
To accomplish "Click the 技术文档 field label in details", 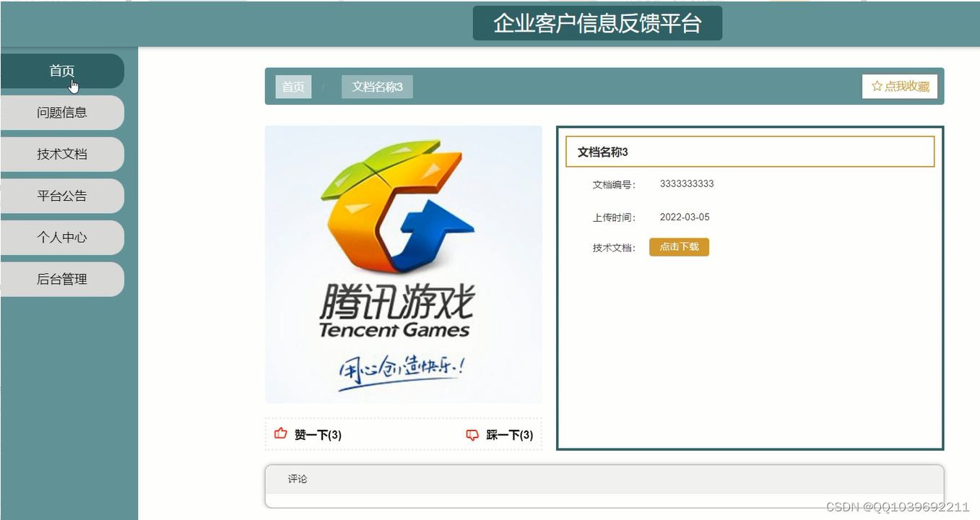I will (x=614, y=248).
